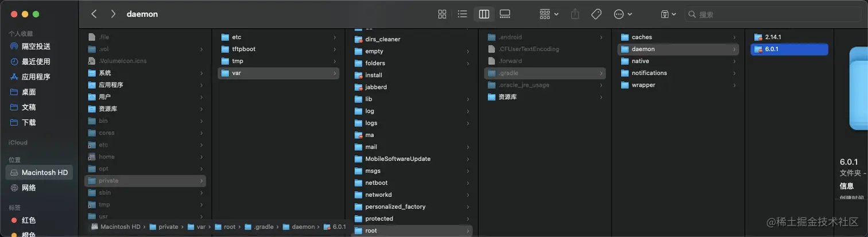Click the ma folder icon
The height and width of the screenshot is (237, 868).
pyautogui.click(x=358, y=135)
